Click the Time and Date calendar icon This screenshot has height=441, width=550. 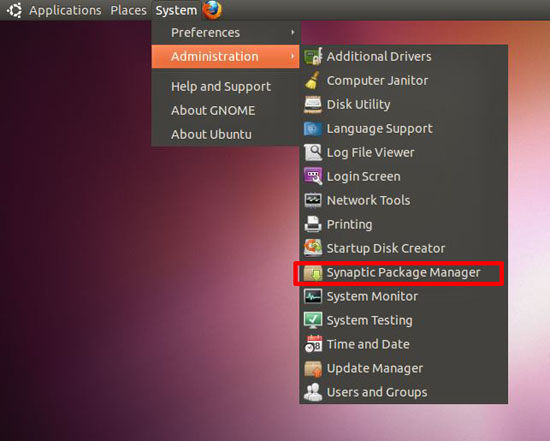[313, 344]
